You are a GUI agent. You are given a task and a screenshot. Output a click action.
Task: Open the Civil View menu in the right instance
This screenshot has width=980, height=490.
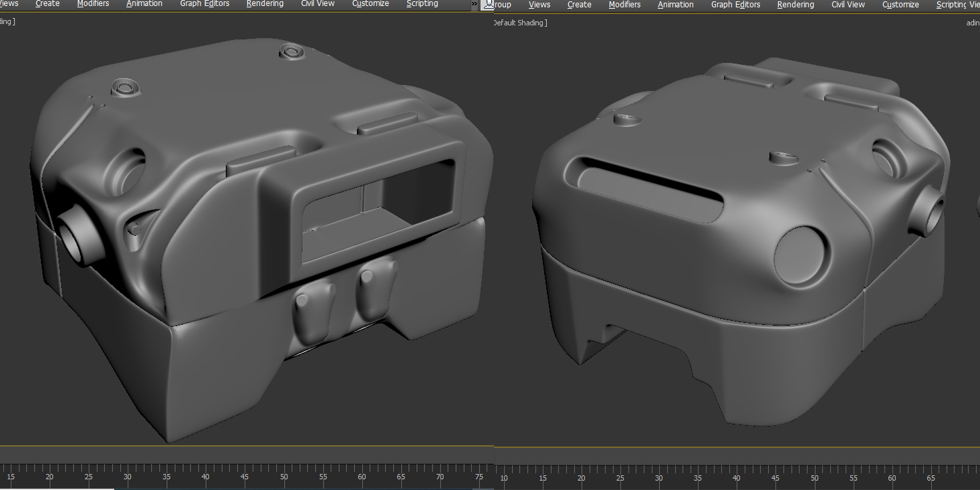tap(848, 5)
